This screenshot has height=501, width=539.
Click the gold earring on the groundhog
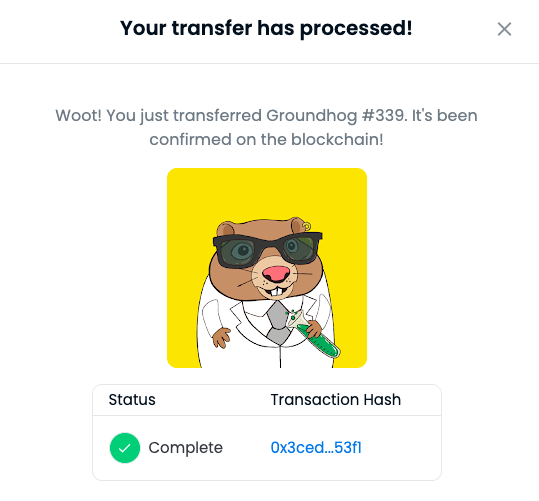pos(307,226)
